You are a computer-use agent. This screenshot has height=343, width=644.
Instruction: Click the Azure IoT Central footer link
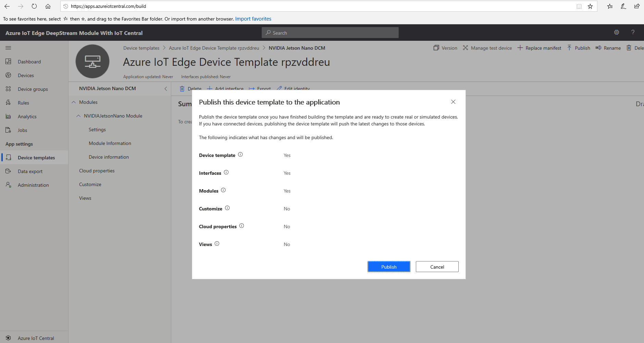tap(34, 338)
